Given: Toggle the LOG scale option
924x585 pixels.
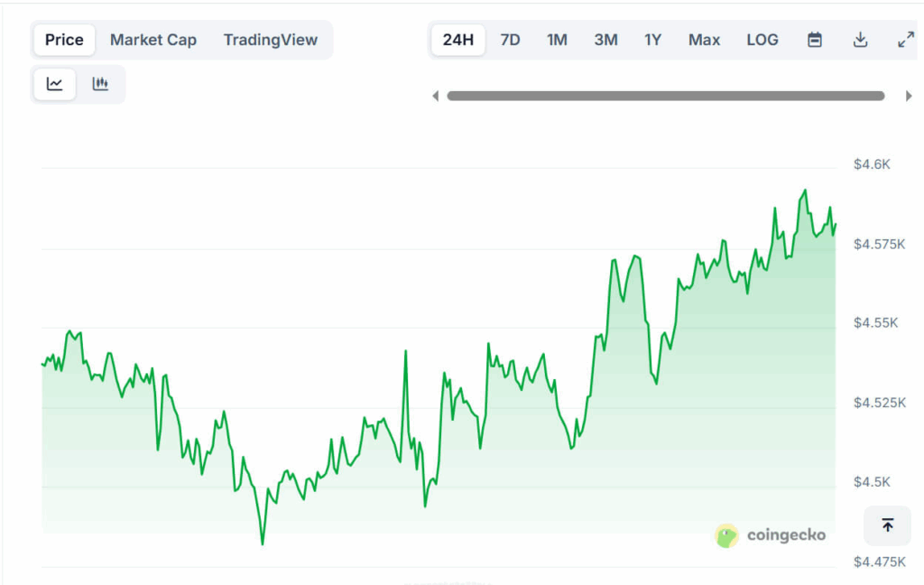Looking at the screenshot, I should coord(762,40).
